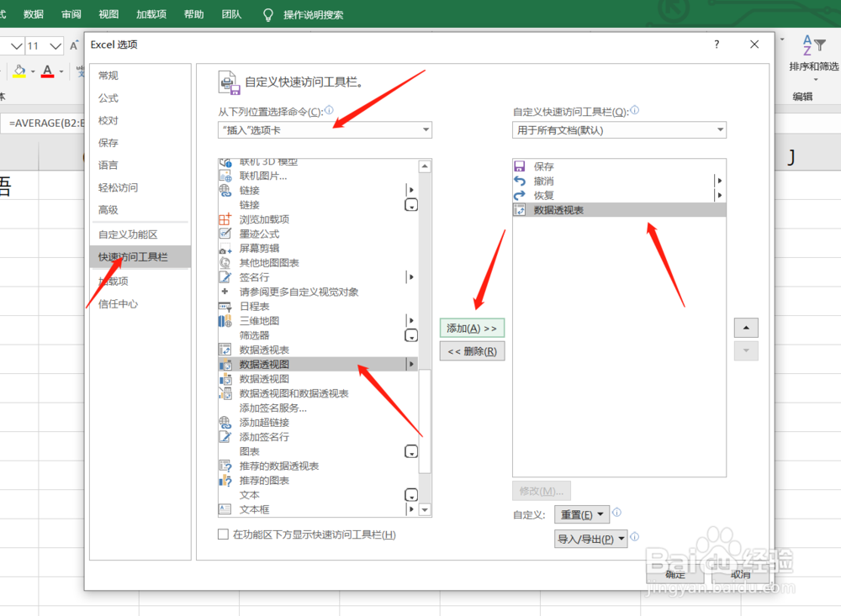841x616 pixels.
Task: Select the 墨迹公式 command icon
Action: click(x=225, y=234)
